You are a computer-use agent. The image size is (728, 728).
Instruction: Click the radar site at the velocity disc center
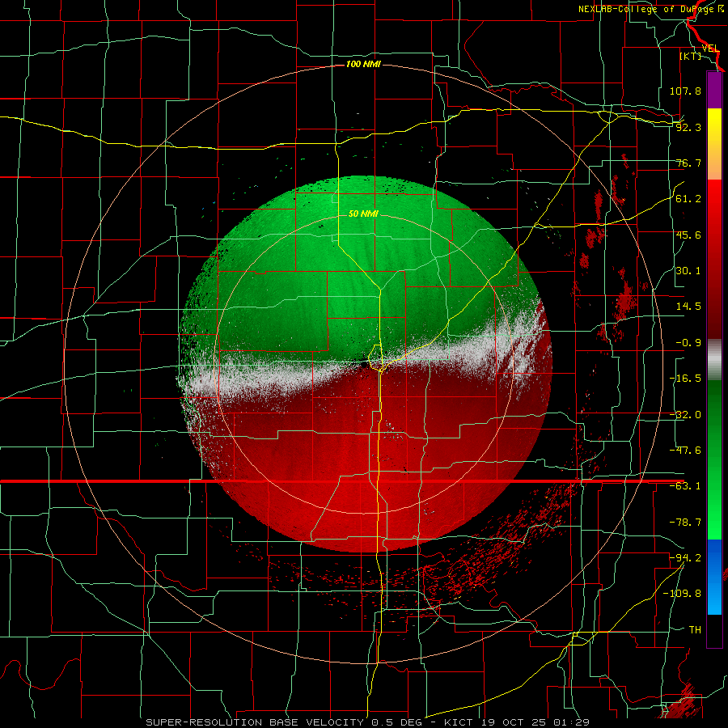[363, 364]
